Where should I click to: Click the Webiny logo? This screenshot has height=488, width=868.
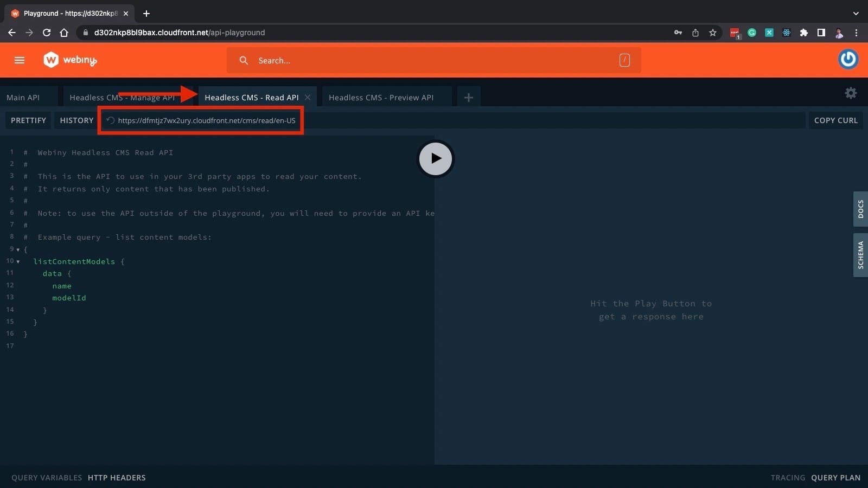[69, 60]
